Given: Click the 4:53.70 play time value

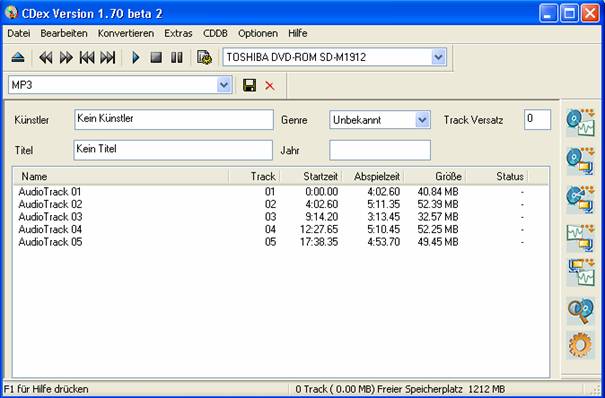Looking at the screenshot, I should click(x=384, y=242).
